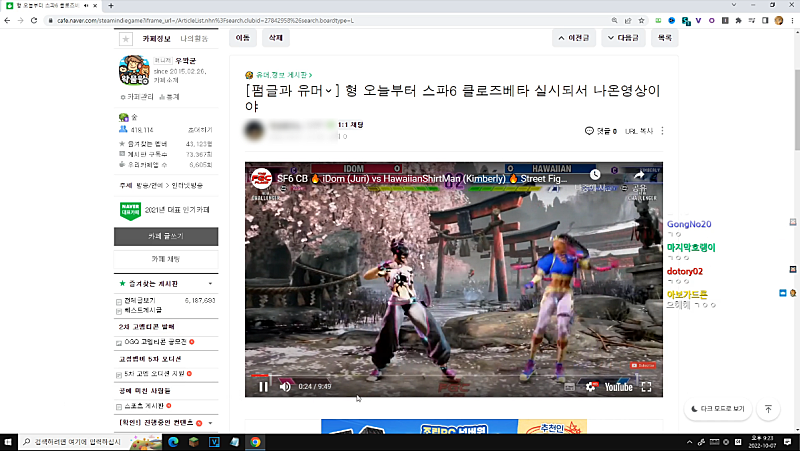Click the 이동 move button
800x451 pixels.
[243, 38]
